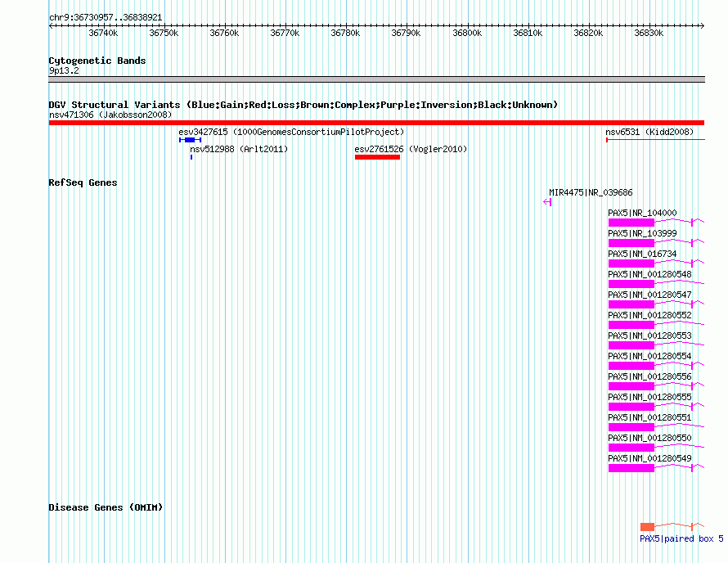The image size is (728, 563).
Task: Click the 9p13.2 cytogenetic band bar
Action: pyautogui.click(x=376, y=79)
